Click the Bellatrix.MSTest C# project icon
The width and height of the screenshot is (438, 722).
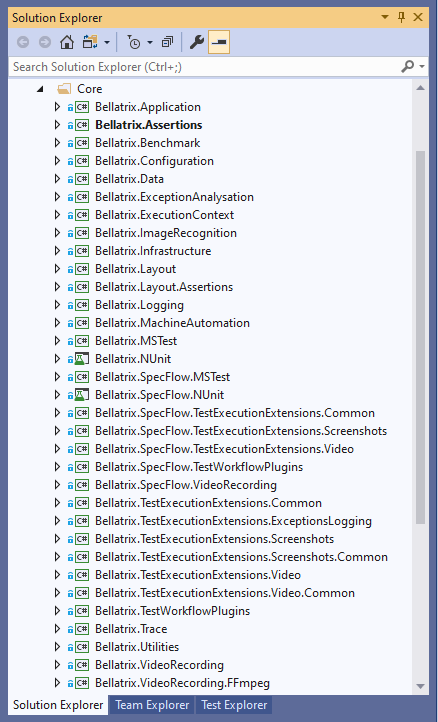[x=82, y=341]
